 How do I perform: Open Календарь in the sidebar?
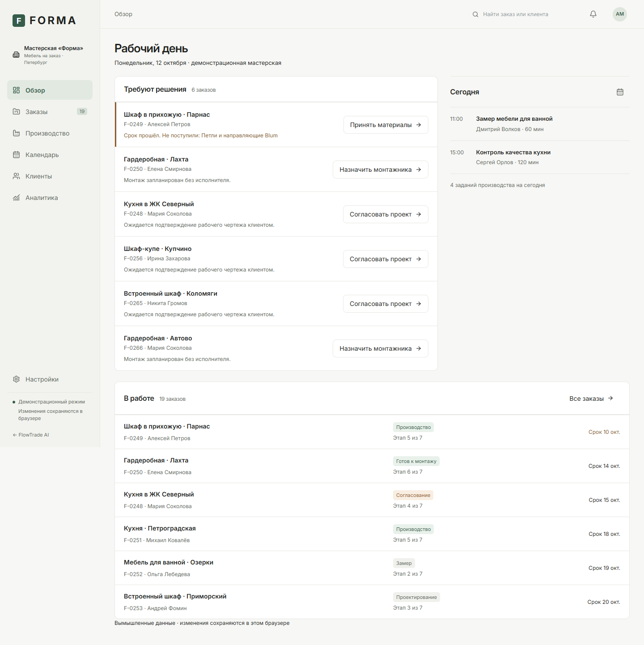point(50,155)
